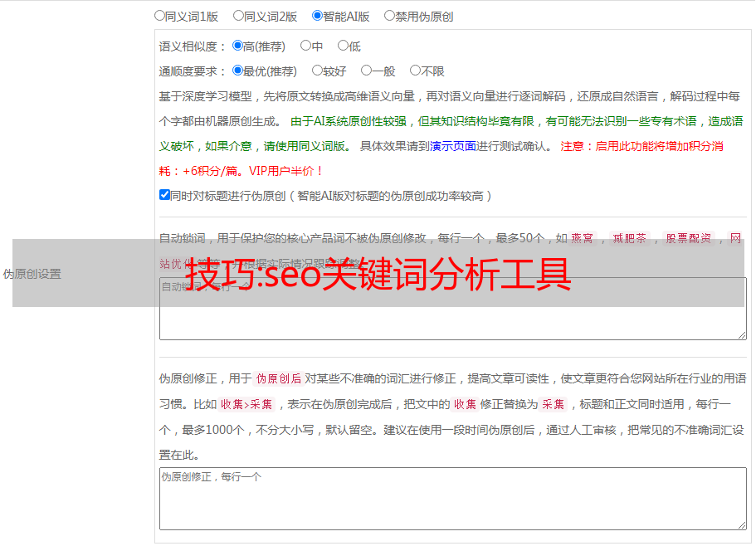Set 语义相似度 to 中

pyautogui.click(x=305, y=46)
